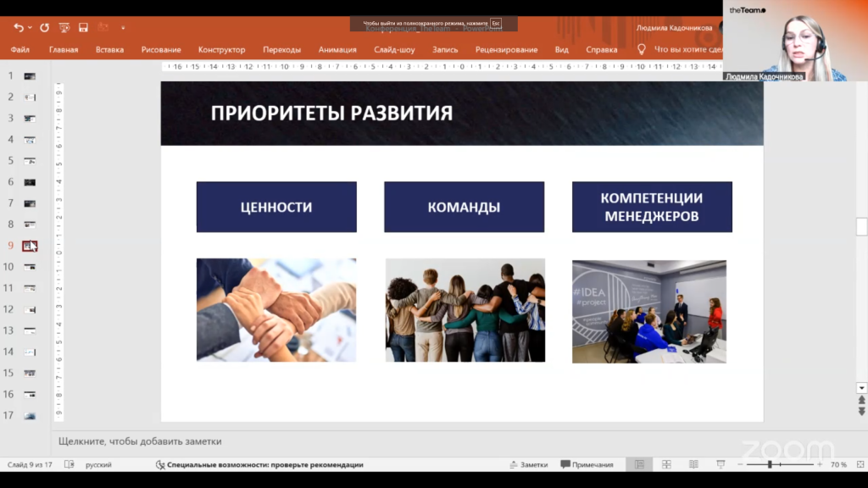The image size is (868, 488).
Task: Switch to Normal view icon
Action: (639, 465)
